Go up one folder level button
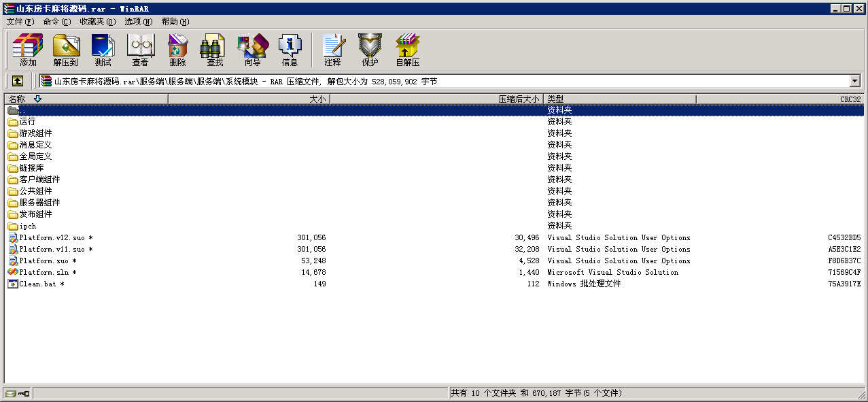Image resolution: width=868 pixels, height=402 pixels. (18, 81)
